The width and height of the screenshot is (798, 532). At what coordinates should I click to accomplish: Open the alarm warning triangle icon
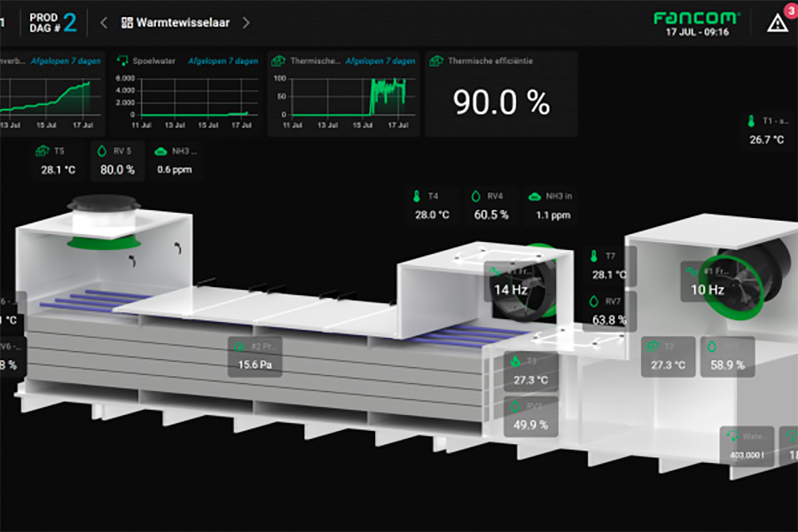(x=777, y=23)
